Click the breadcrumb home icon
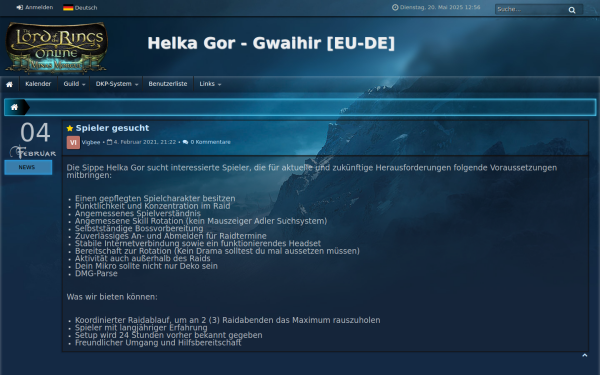Screen dimensions: 600x375 coord(14,107)
